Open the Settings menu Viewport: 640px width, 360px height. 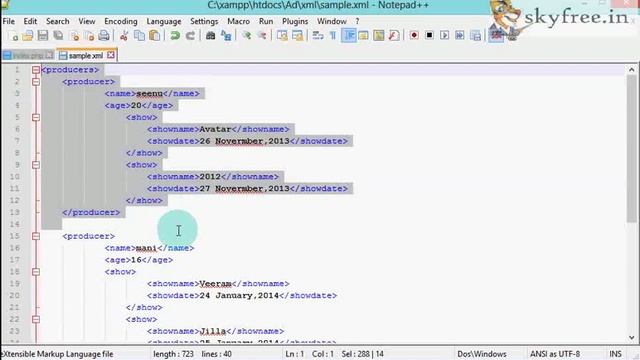point(204,21)
